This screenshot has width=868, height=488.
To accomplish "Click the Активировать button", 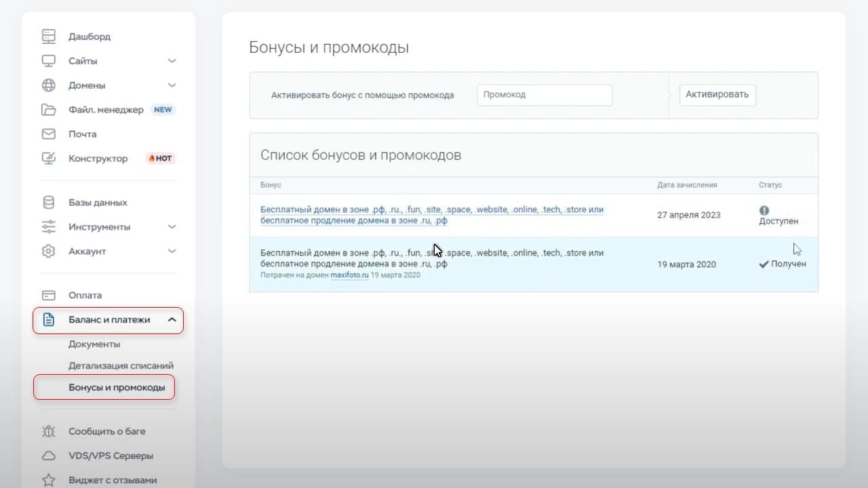I will [717, 95].
